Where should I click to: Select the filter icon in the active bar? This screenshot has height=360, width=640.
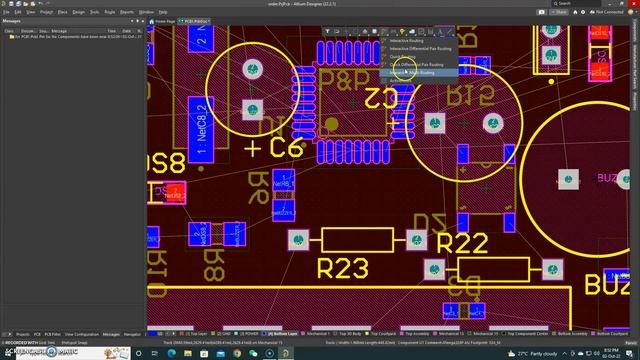(327, 31)
